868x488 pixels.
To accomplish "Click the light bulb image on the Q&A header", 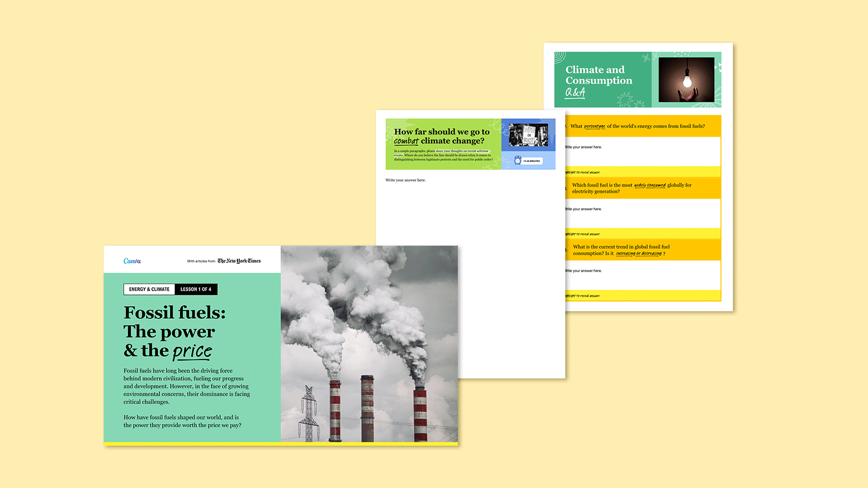I will [686, 80].
